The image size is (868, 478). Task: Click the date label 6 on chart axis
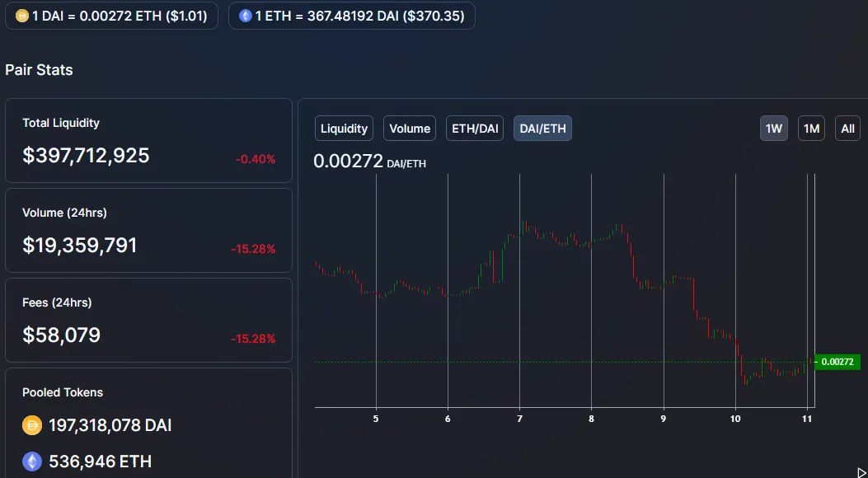(x=448, y=419)
